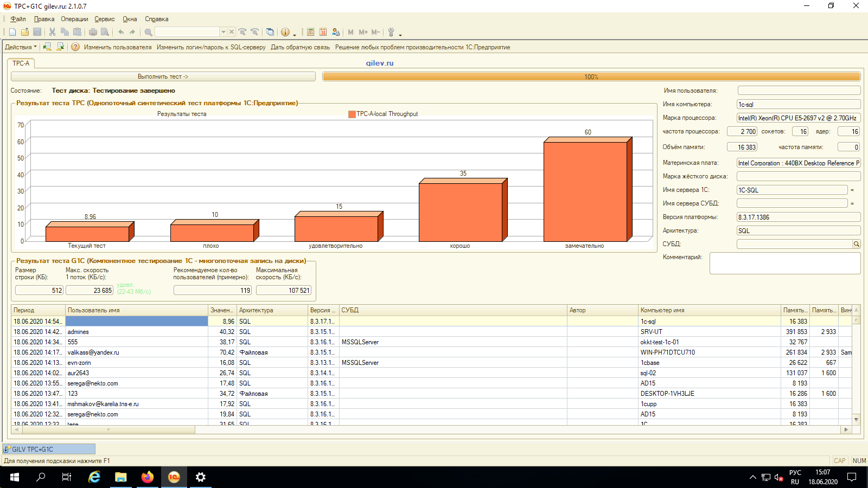The width and height of the screenshot is (868, 488).
Task: Click the Комментарий text field
Action: click(x=785, y=263)
